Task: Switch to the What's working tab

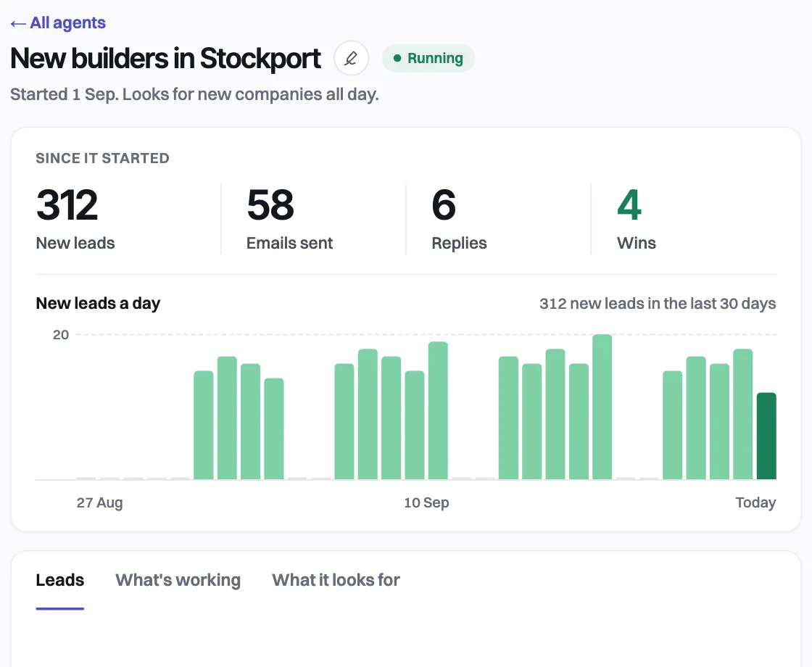Action: click(178, 580)
